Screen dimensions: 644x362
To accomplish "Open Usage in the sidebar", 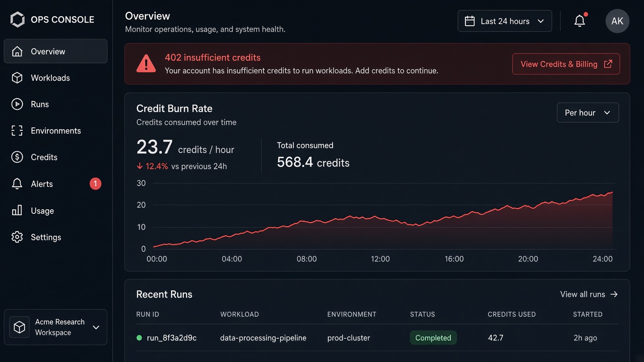I will pos(55,211).
